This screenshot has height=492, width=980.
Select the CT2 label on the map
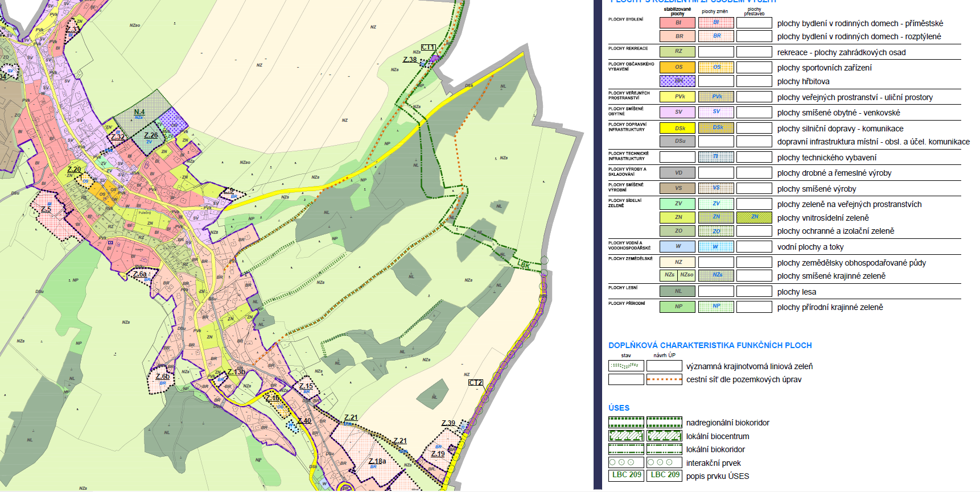(x=475, y=383)
